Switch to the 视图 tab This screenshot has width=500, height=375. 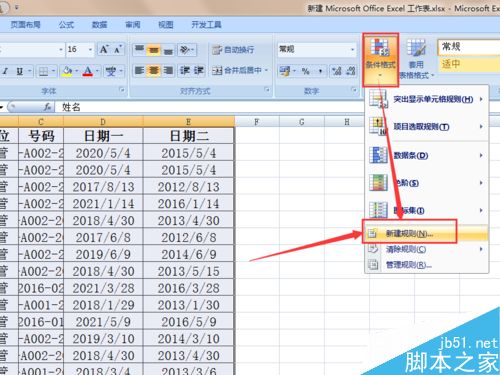165,24
